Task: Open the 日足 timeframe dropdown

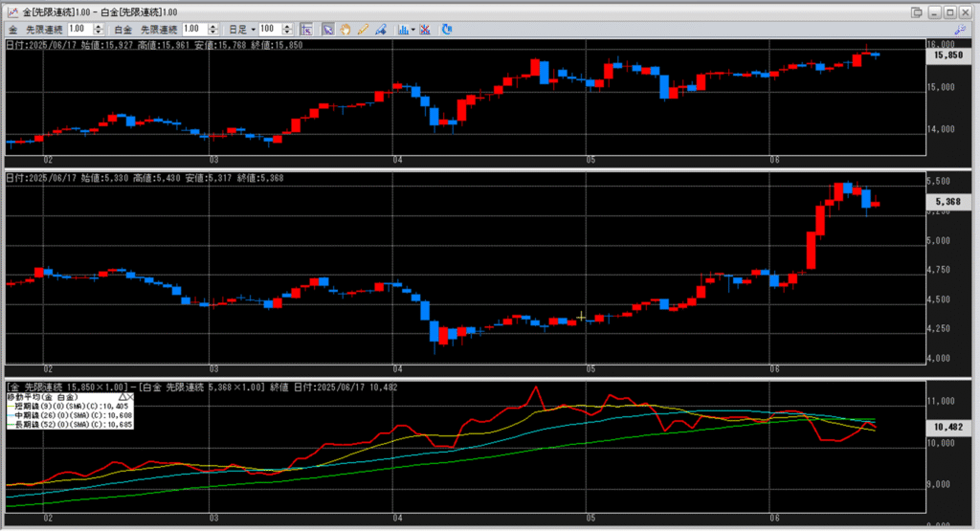Action: (242, 30)
